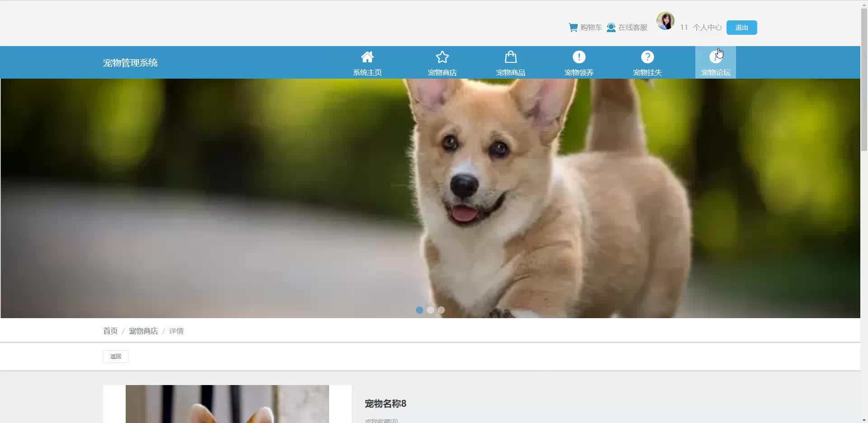Activate the third carousel indicator dot
The height and width of the screenshot is (423, 868).
point(441,310)
